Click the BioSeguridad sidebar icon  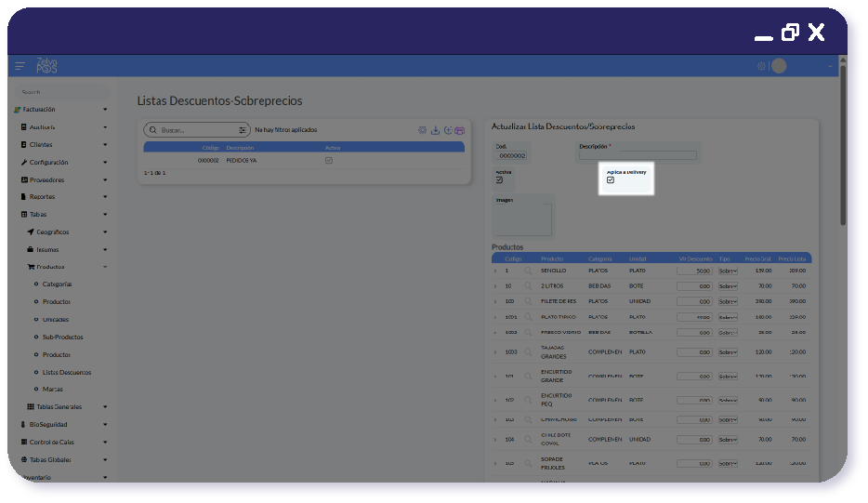23,424
